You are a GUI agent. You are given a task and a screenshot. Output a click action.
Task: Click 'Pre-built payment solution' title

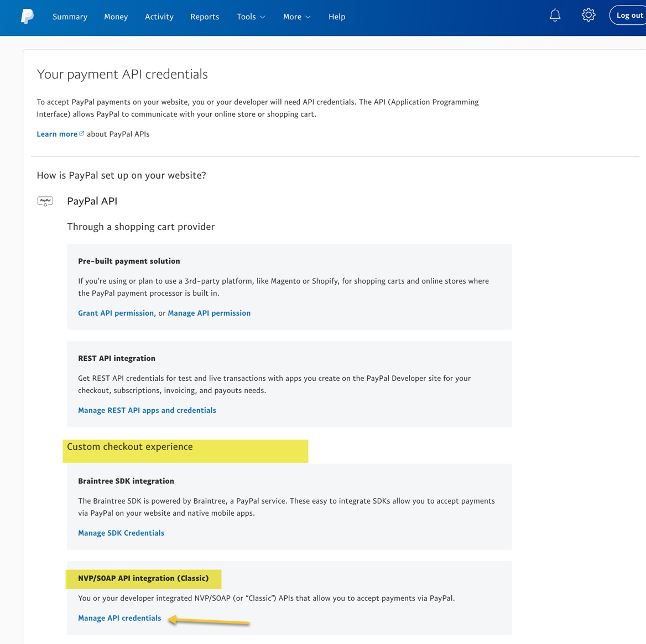click(x=129, y=261)
